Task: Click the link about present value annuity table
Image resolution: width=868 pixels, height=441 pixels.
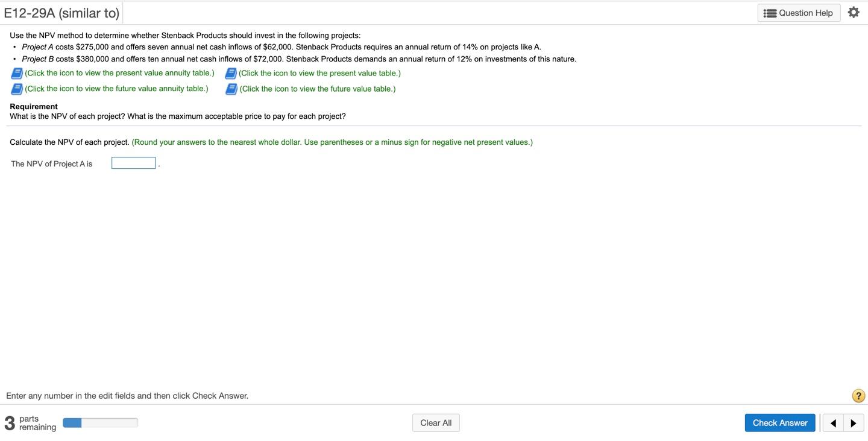Action: point(119,72)
